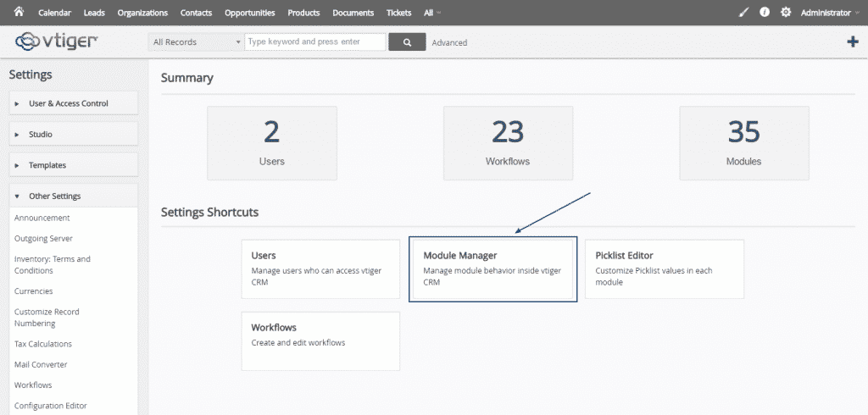Expand the Studio section
This screenshot has height=415, width=868.
74,135
